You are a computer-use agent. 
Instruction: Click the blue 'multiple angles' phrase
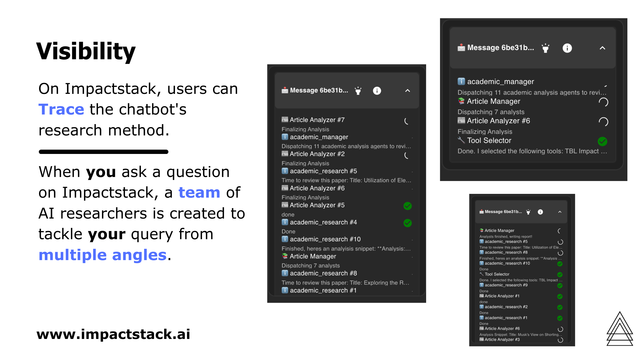click(x=103, y=255)
